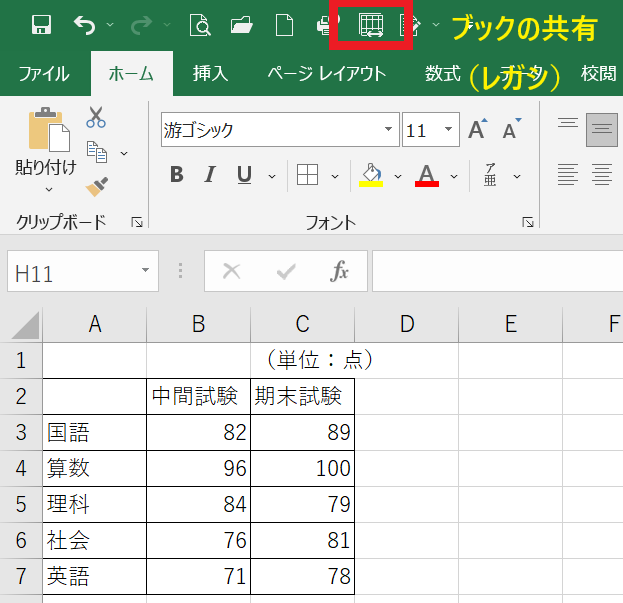Create new blank workbook icon
The height and width of the screenshot is (603, 623).
point(285,25)
